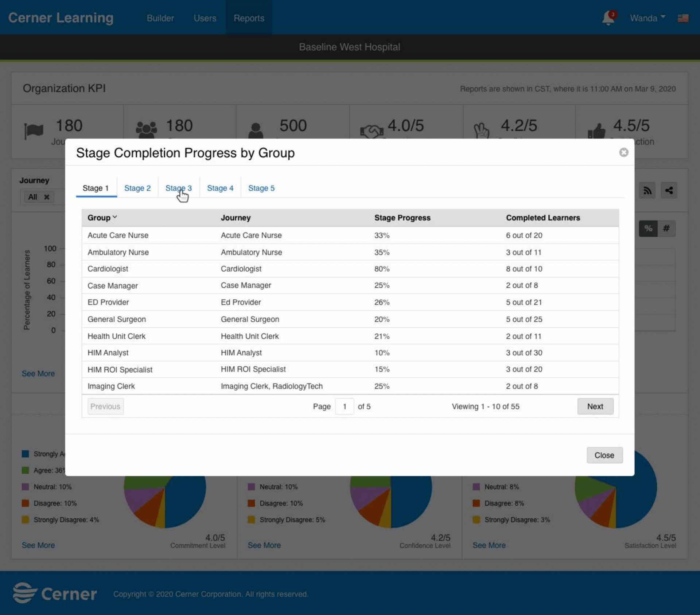Switch chart to percentage view
This screenshot has height=615, width=700.
click(648, 229)
